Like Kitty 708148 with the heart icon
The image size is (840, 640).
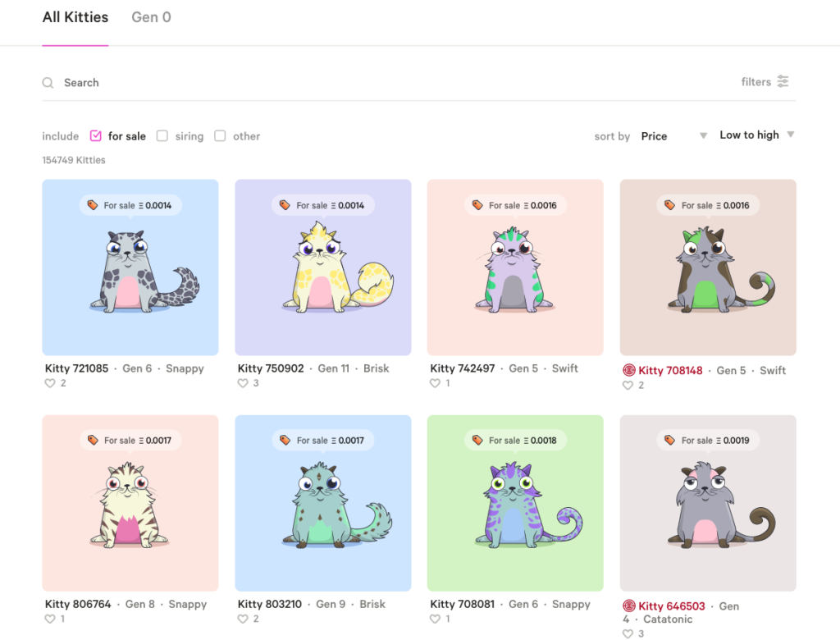pos(628,386)
